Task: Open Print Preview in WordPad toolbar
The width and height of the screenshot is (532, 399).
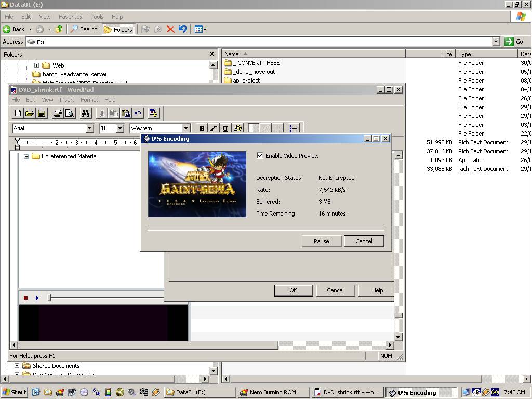Action: pyautogui.click(x=70, y=113)
